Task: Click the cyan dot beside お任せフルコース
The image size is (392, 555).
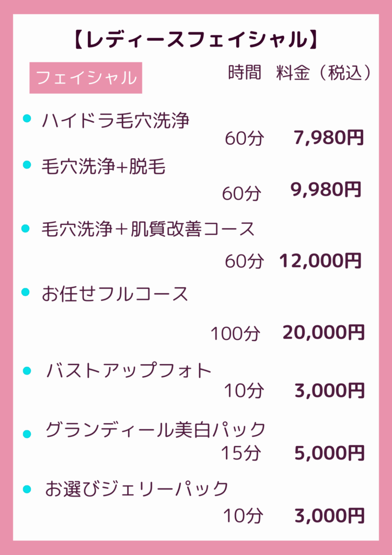Action: 25,293
